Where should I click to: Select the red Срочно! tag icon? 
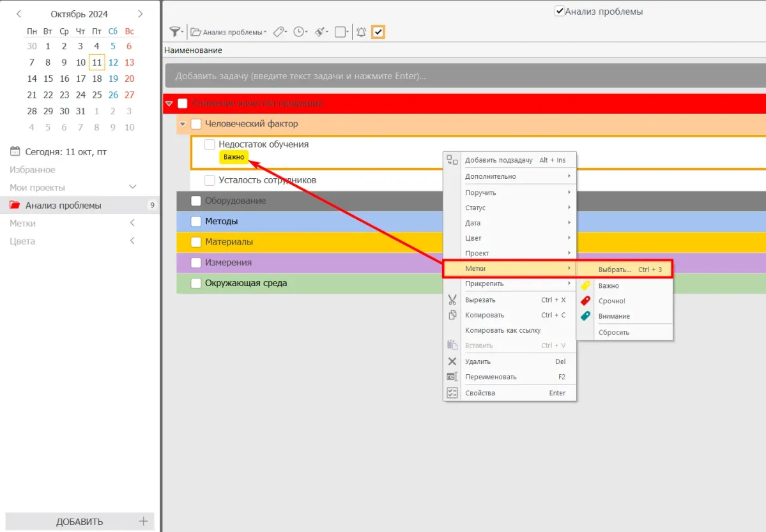pos(585,301)
